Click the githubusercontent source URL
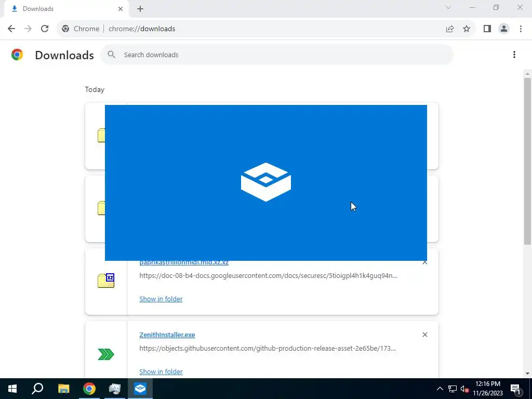Screen dimensions: 532x399 pos(268,349)
